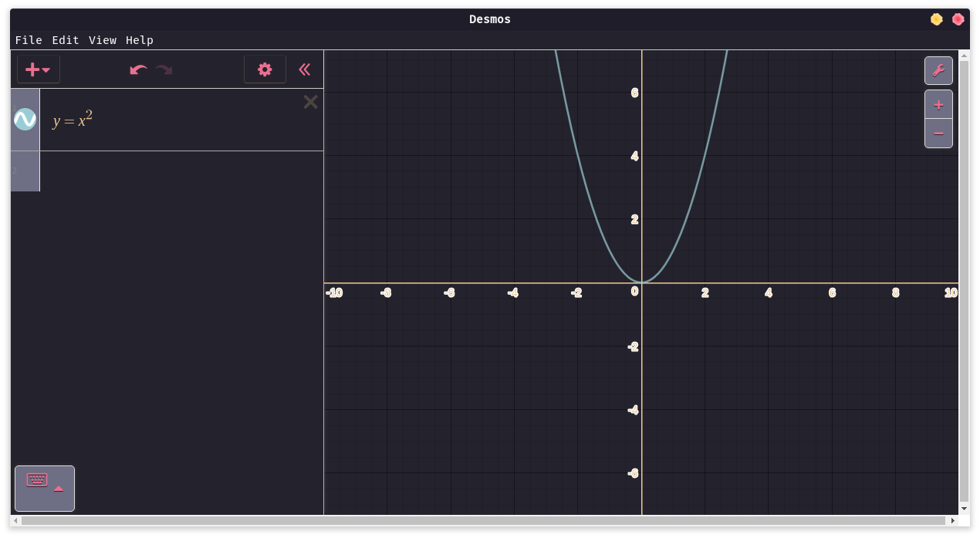
Task: Open the on-screen keyboard icon
Action: click(36, 479)
